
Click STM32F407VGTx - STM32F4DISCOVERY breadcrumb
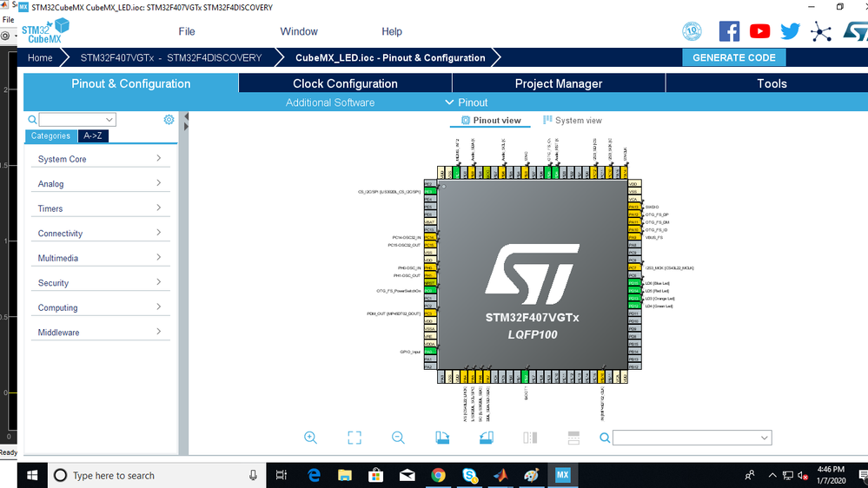[x=171, y=57]
